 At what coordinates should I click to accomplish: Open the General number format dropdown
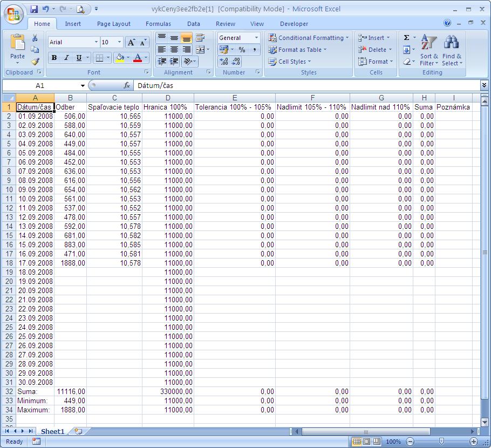(256, 38)
